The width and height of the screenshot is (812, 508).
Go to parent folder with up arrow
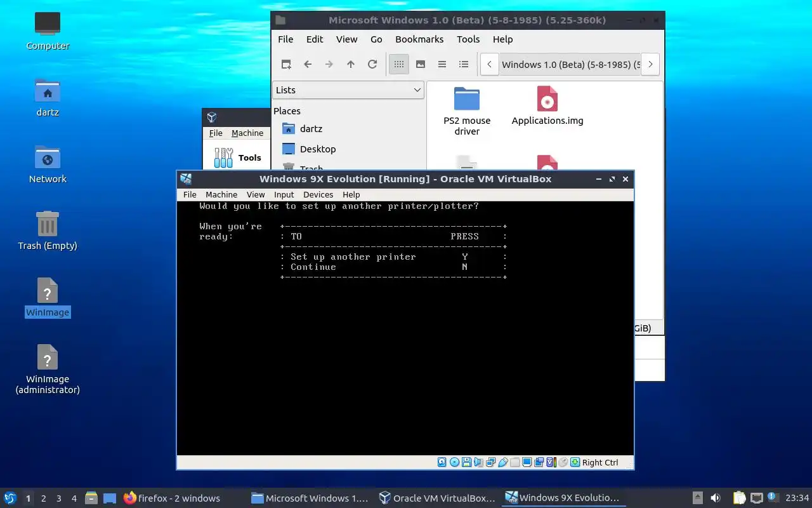click(x=351, y=64)
